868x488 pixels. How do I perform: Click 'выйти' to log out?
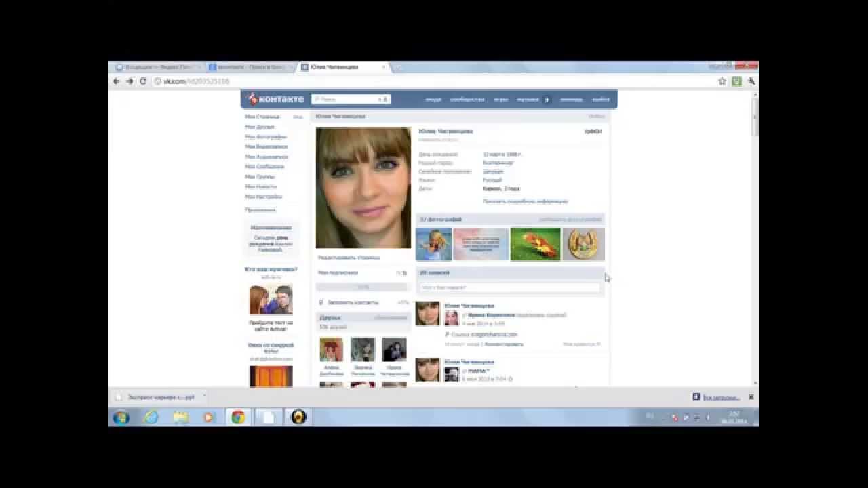(601, 99)
